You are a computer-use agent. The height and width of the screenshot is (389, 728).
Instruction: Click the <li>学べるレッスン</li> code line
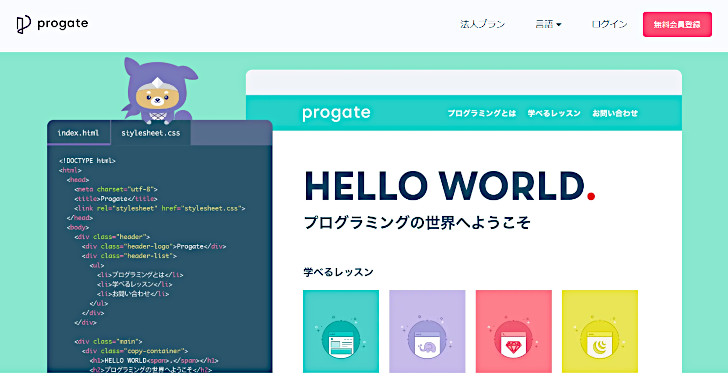tap(135, 284)
